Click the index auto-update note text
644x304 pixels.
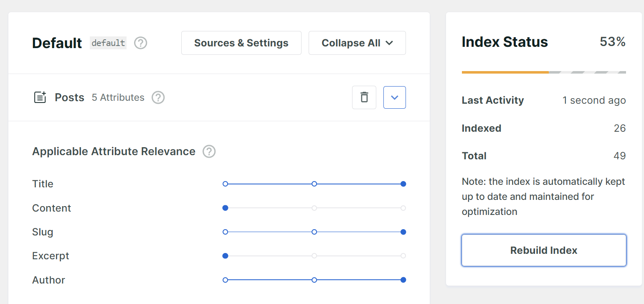543,197
